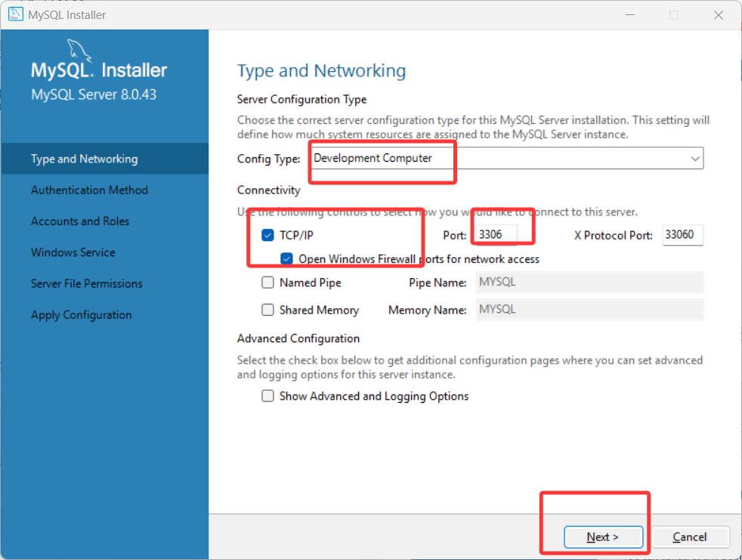Click the Development Computer config value
This screenshot has width=742, height=560.
click(x=373, y=158)
